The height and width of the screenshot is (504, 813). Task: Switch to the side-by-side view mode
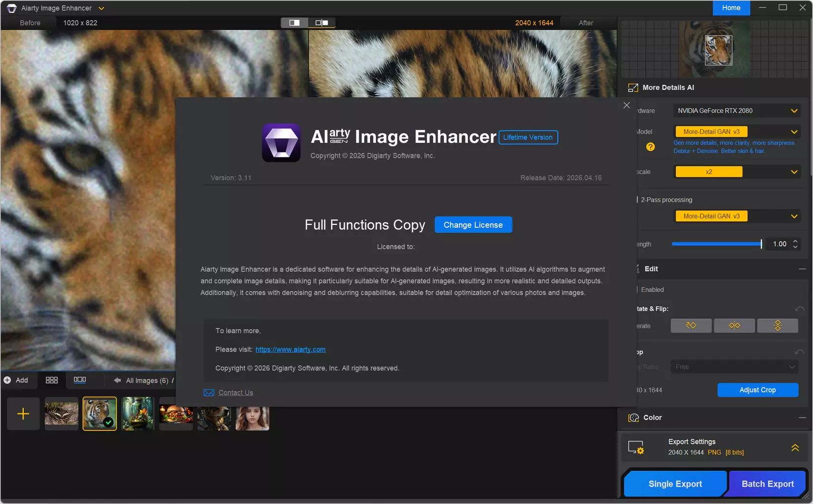pos(322,23)
